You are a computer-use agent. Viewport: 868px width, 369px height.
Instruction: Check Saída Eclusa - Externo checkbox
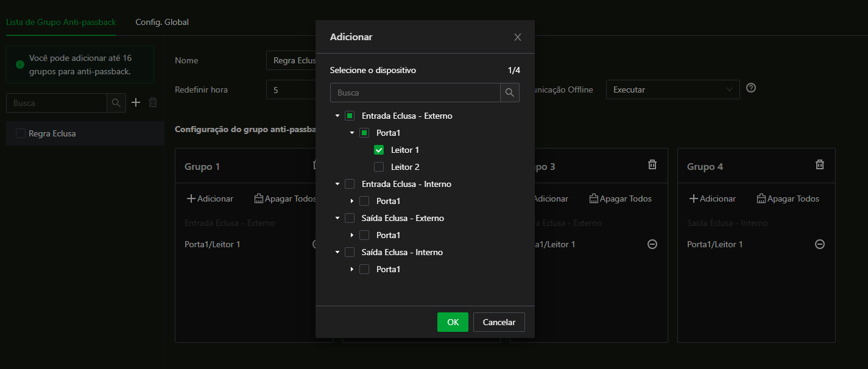pos(350,218)
